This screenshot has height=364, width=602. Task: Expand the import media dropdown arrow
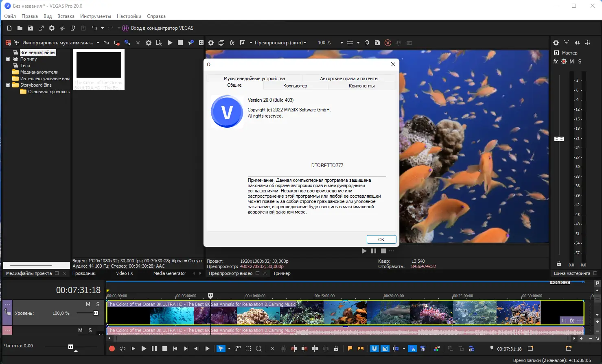(x=98, y=43)
